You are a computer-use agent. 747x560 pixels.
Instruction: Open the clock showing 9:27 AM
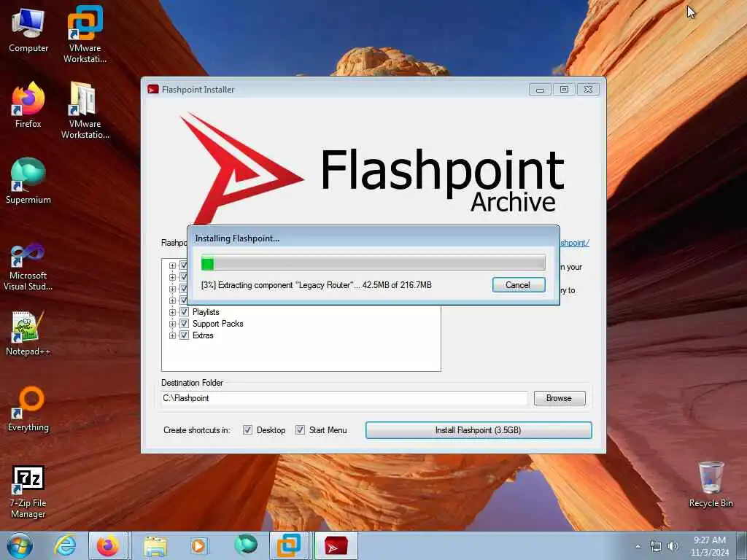coord(710,545)
